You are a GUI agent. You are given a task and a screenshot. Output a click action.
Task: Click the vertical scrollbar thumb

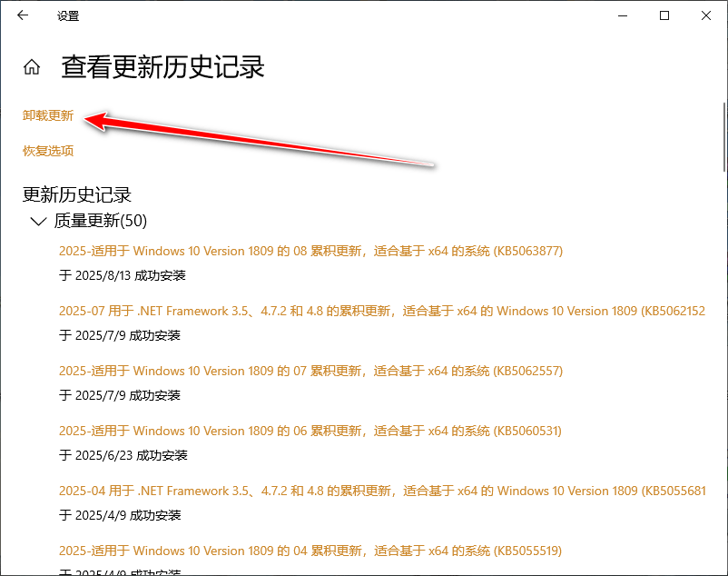(x=722, y=136)
